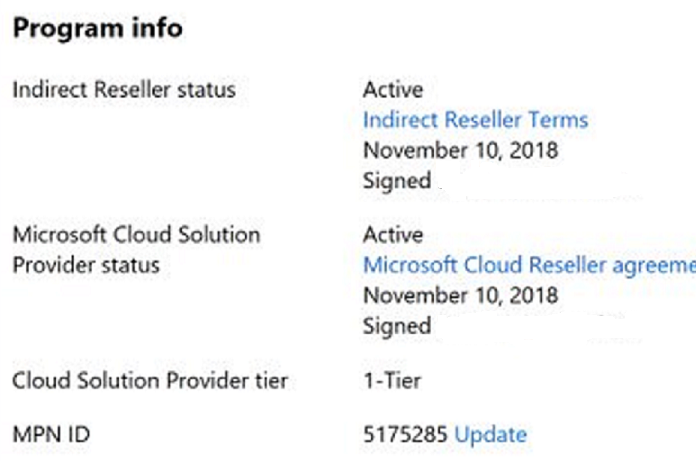Click the date below Indirect Reseller Terms
The width and height of the screenshot is (696, 461).
click(x=460, y=151)
